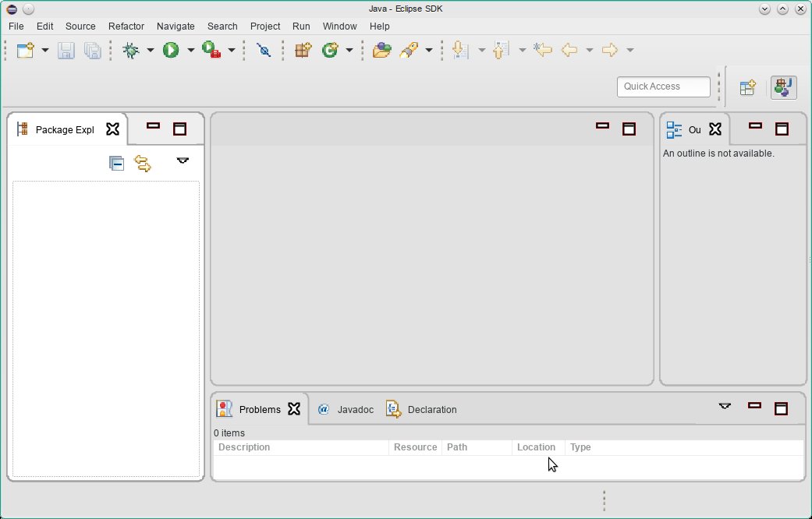Open the Search menu
The width and height of the screenshot is (812, 519).
pos(222,26)
